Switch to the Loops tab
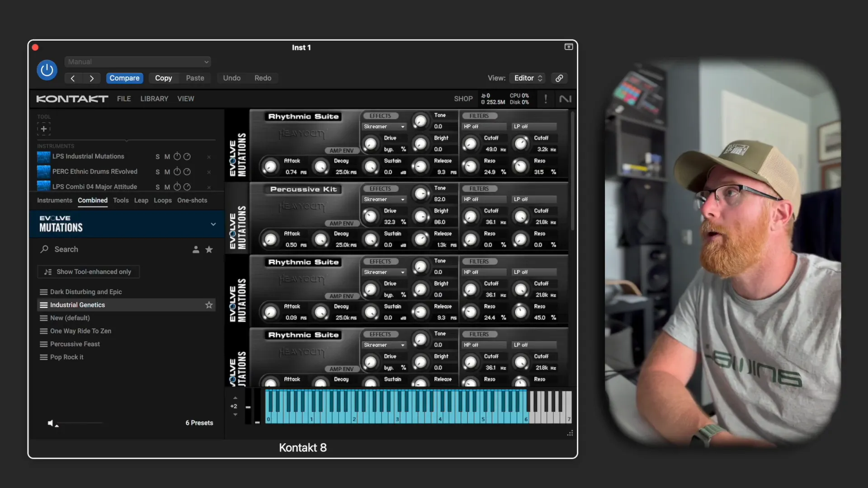Viewport: 868px width, 488px height. click(x=163, y=200)
